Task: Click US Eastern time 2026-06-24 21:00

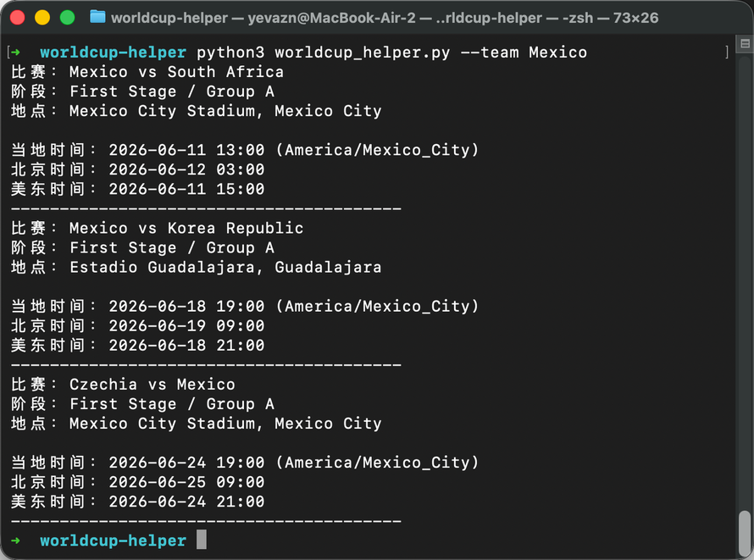Action: (186, 502)
